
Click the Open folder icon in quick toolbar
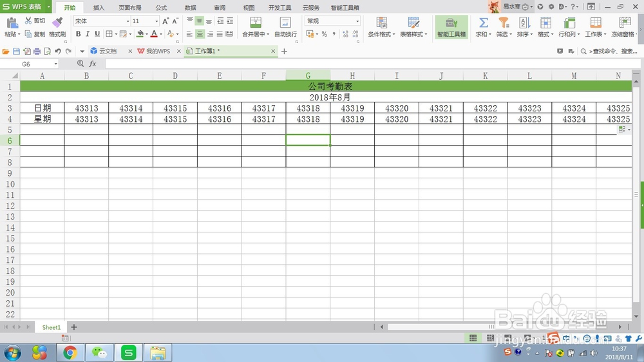click(6, 52)
